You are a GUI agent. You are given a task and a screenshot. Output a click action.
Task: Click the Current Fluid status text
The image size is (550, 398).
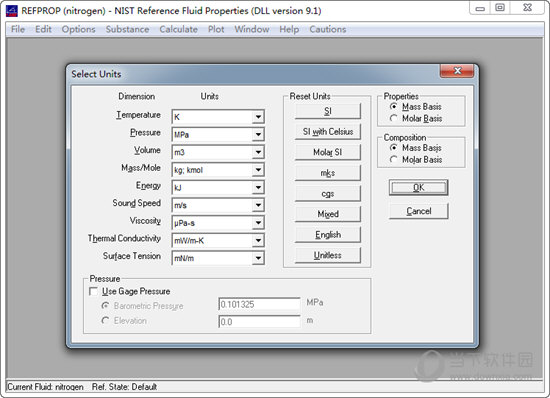pyautogui.click(x=45, y=387)
